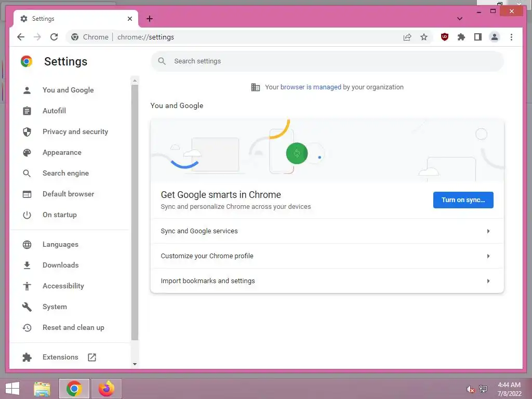Open Reset and clean up section
The height and width of the screenshot is (399, 532).
73,327
